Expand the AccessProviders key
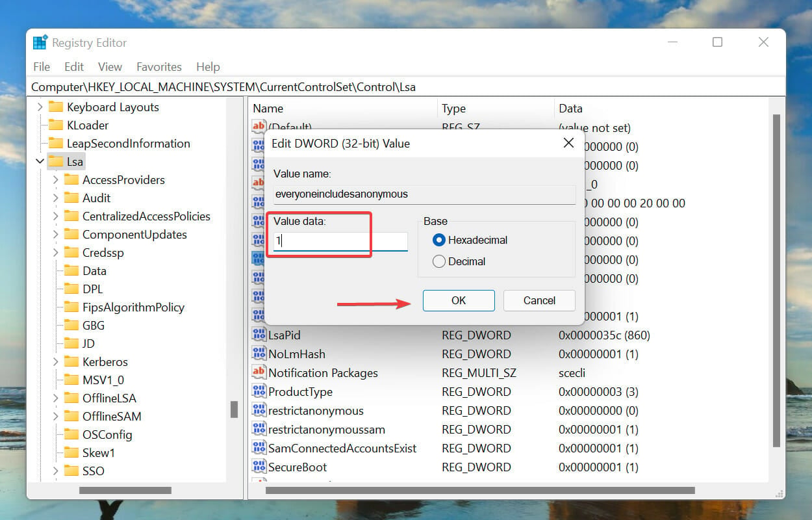 click(x=56, y=179)
